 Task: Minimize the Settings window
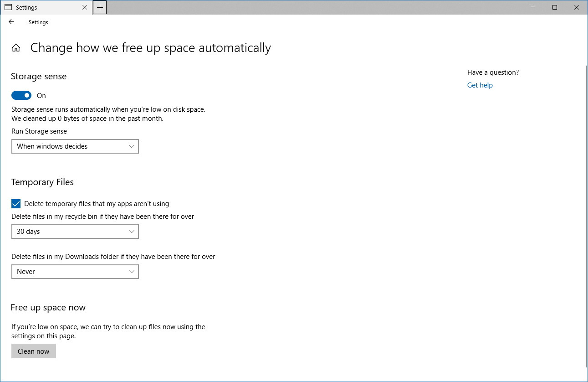(534, 7)
